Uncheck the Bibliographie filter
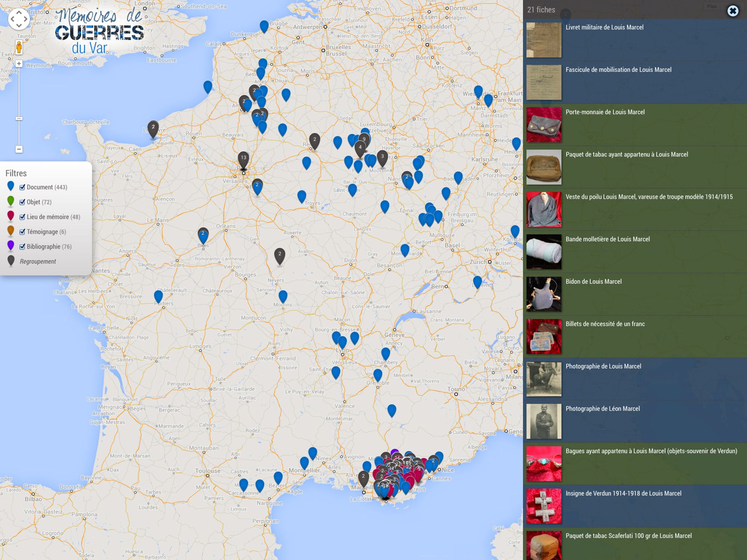Screen dimensions: 747x560 coord(22,246)
